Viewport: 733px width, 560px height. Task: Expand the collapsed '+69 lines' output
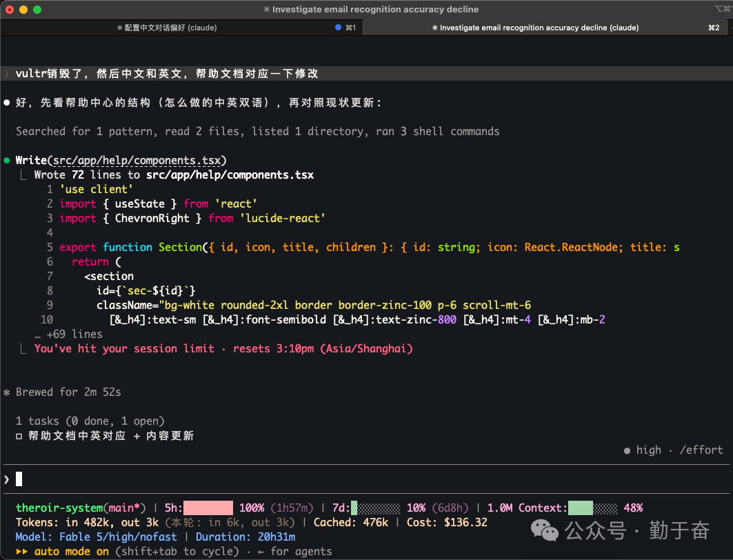click(68, 334)
